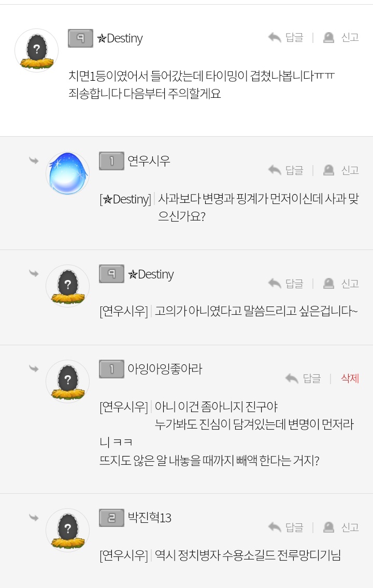Click reply arrow icon on 연우시우's comment
373x588 pixels.
[x=275, y=170]
